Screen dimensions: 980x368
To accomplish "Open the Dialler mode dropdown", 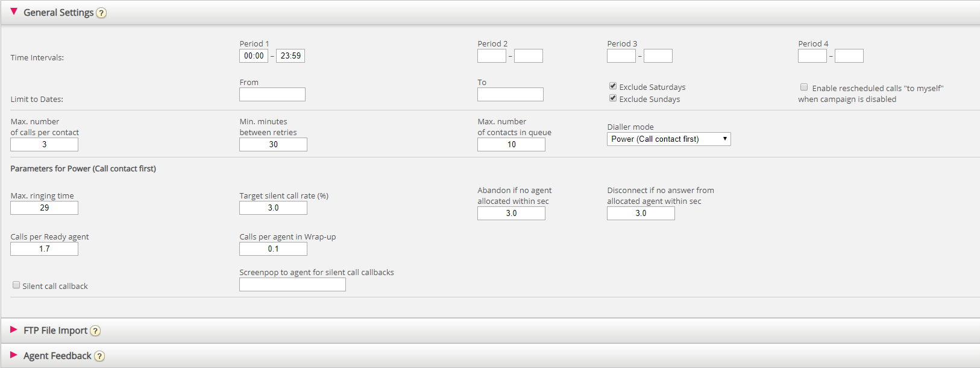I will [668, 139].
